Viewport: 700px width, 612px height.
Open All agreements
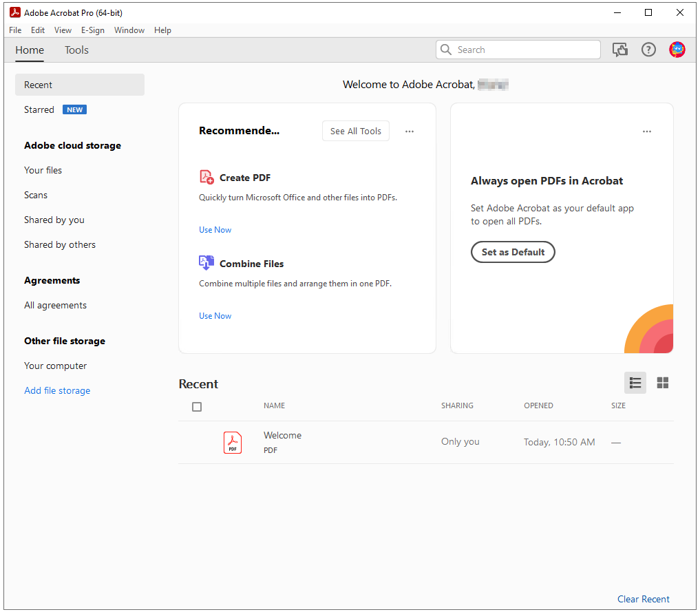[x=55, y=306]
